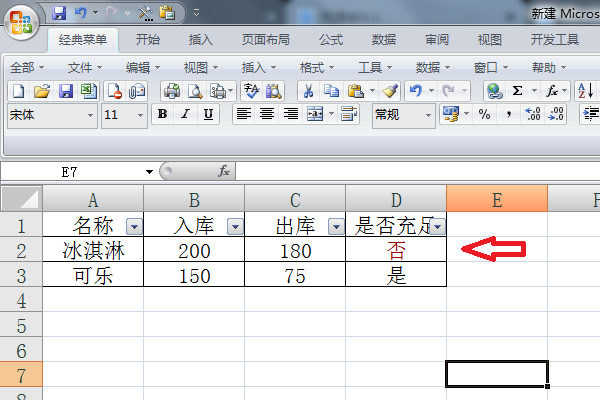The height and width of the screenshot is (400, 600).
Task: Click the Wrap Text icon
Action: point(349,114)
